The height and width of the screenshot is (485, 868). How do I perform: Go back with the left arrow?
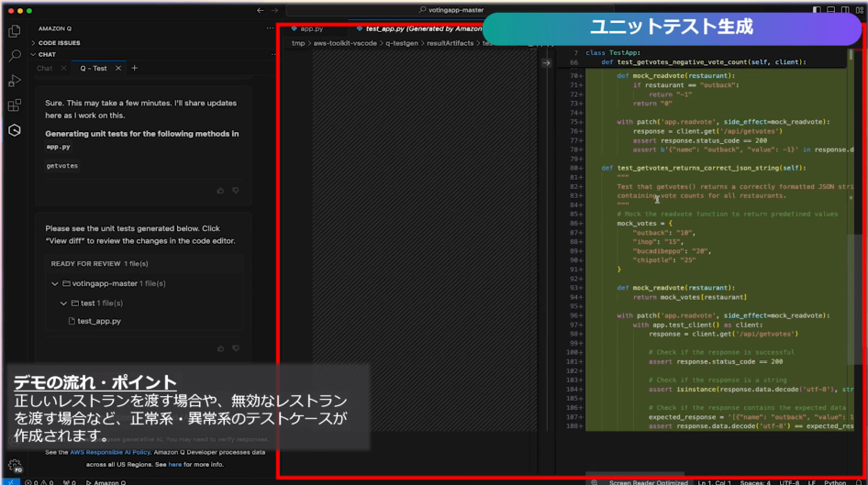(261, 10)
